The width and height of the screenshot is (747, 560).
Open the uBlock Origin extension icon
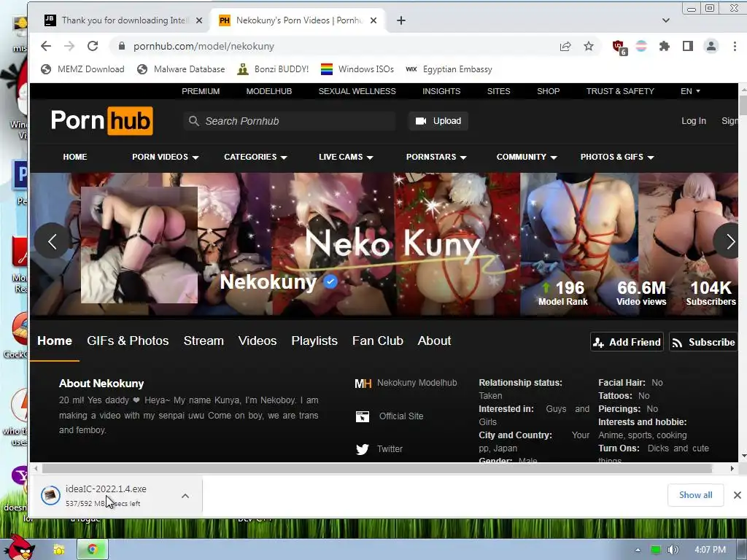click(x=619, y=47)
